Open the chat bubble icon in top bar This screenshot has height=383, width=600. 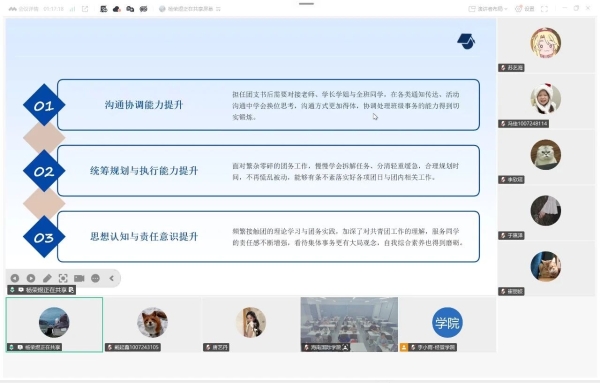(x=130, y=8)
